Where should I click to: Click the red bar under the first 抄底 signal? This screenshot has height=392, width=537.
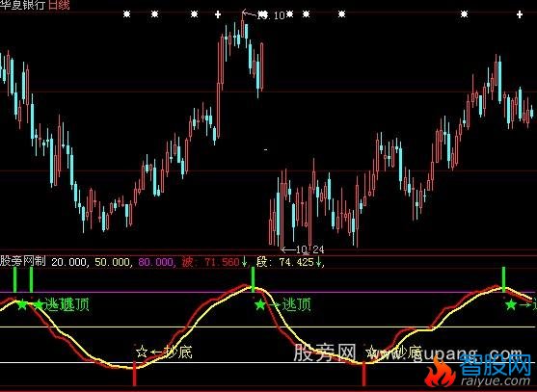pyautogui.click(x=134, y=376)
